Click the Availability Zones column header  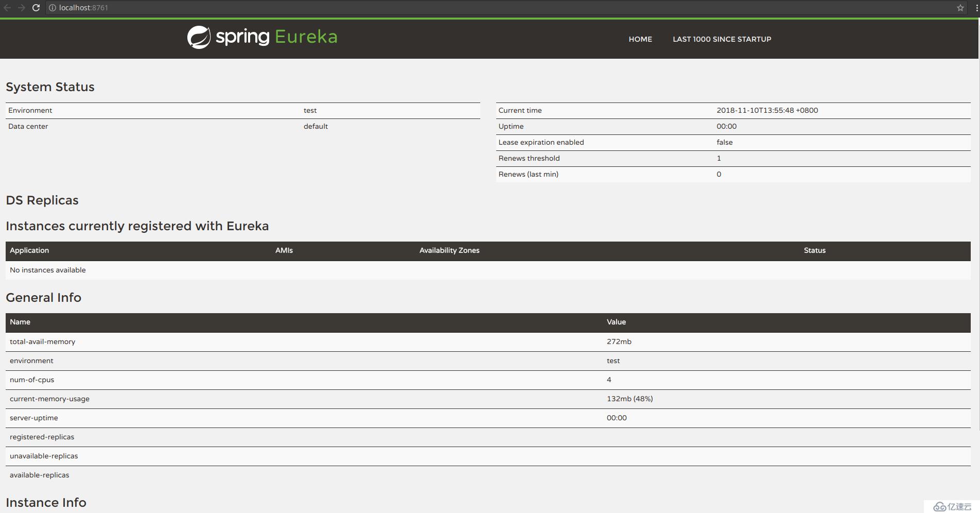pyautogui.click(x=449, y=250)
